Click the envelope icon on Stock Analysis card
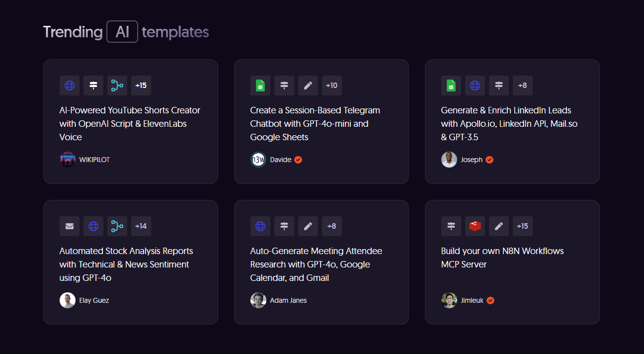 (x=70, y=226)
